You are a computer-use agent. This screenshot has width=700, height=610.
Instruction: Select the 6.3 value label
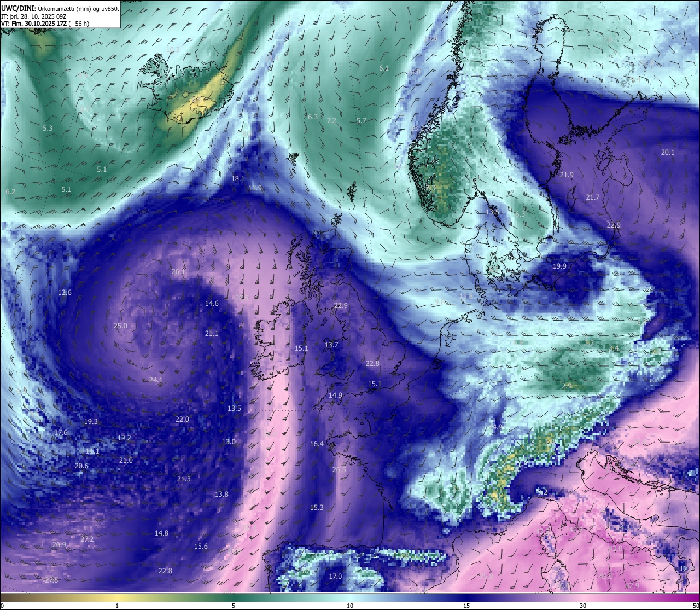pos(312,117)
